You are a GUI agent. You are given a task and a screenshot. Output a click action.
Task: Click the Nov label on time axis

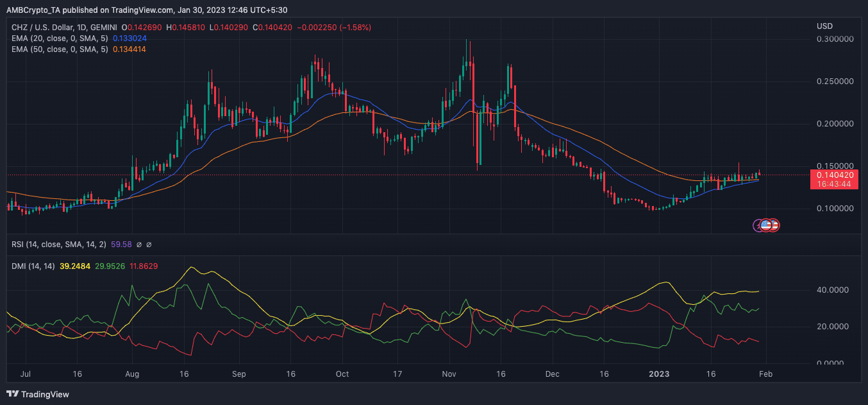449,373
